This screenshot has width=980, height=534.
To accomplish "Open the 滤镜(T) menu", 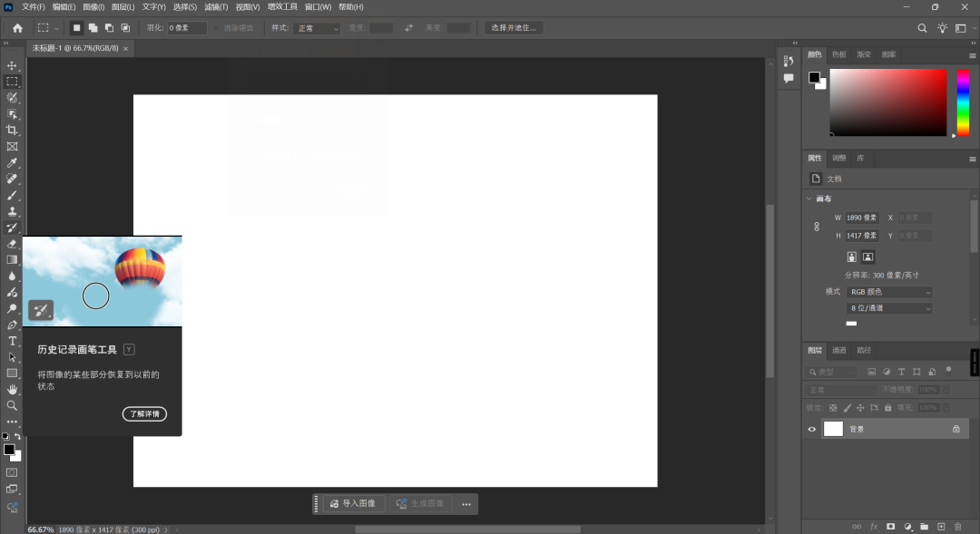I will pos(216,7).
